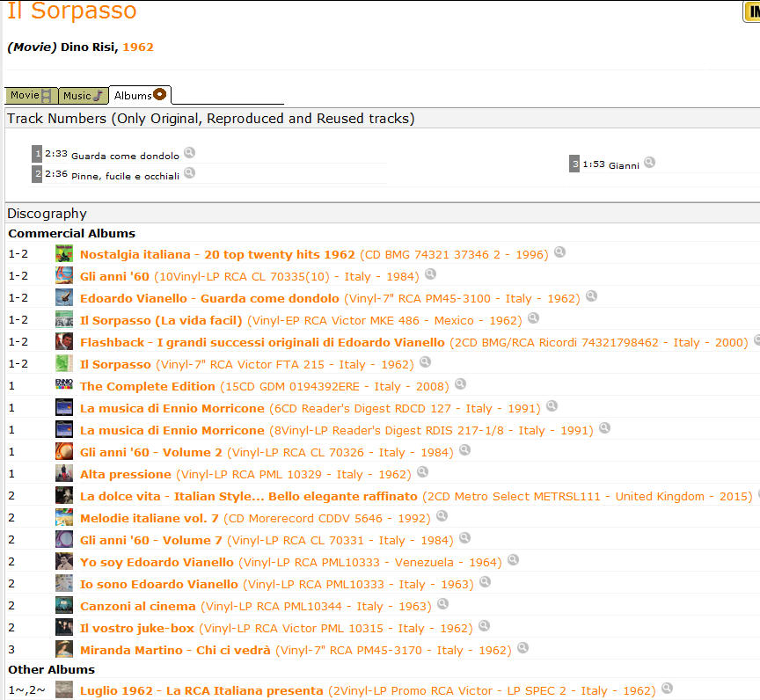Select the Albums tab

pyautogui.click(x=140, y=95)
